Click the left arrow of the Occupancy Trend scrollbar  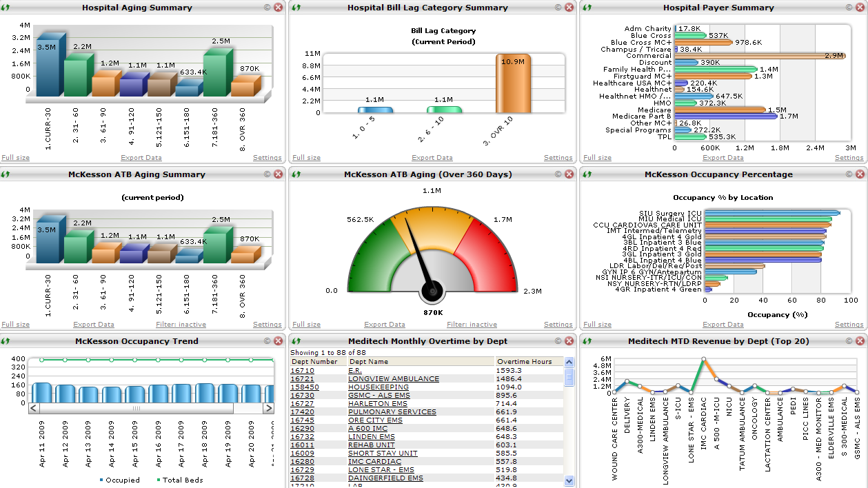(x=33, y=409)
